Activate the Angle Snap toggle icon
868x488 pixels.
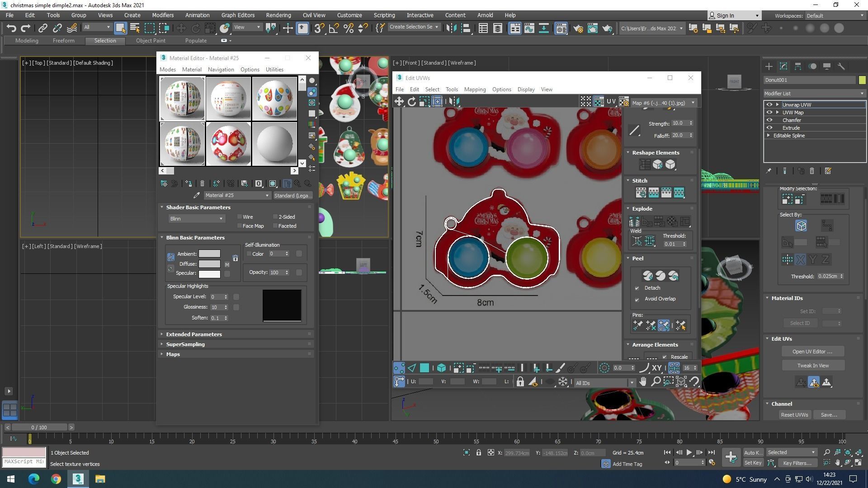coord(334,28)
